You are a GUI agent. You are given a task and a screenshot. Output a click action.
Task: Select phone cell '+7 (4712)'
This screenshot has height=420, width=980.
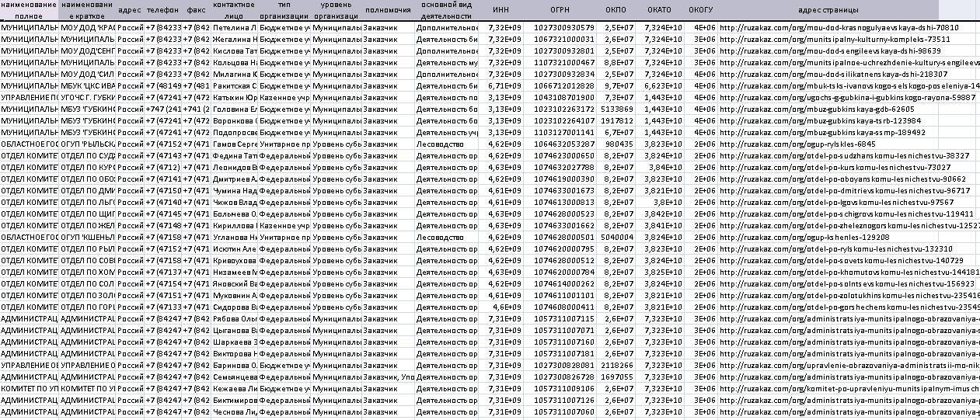tap(163, 167)
